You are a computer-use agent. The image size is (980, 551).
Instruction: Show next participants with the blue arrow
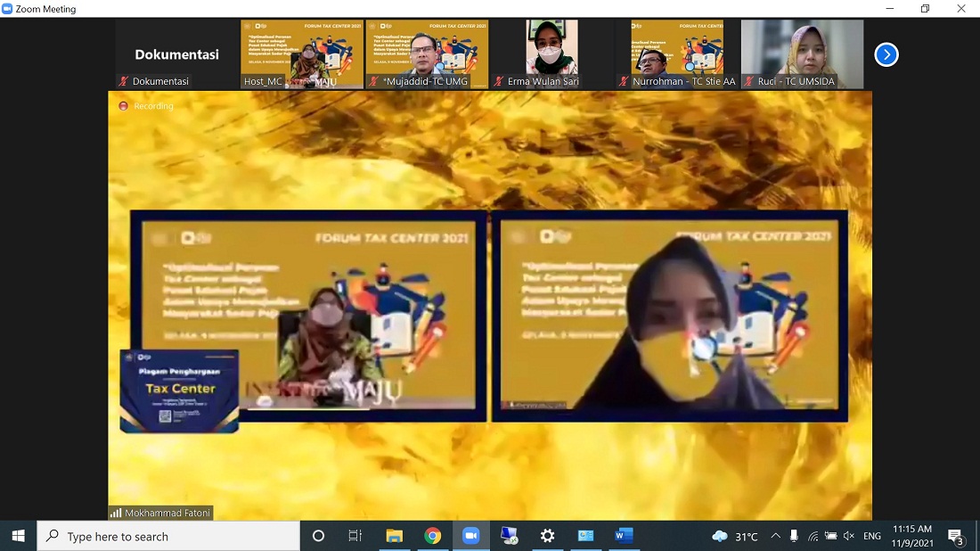(886, 54)
